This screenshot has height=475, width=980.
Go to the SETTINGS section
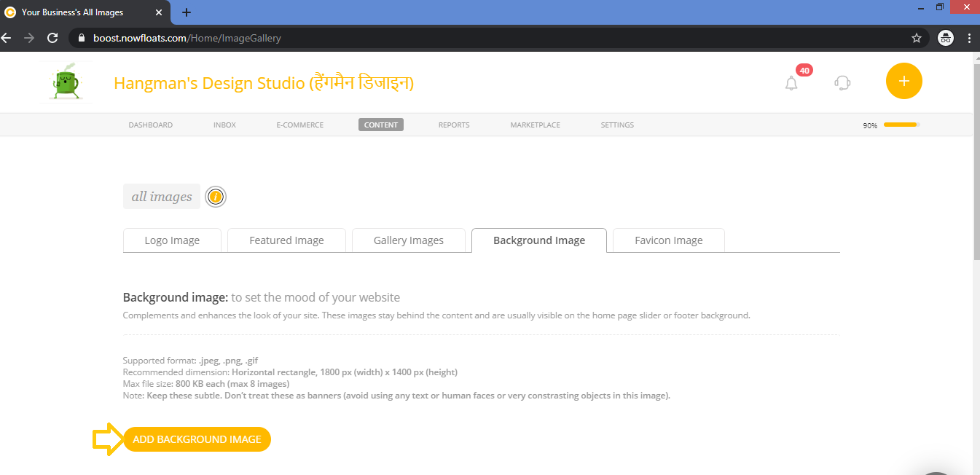tap(616, 125)
